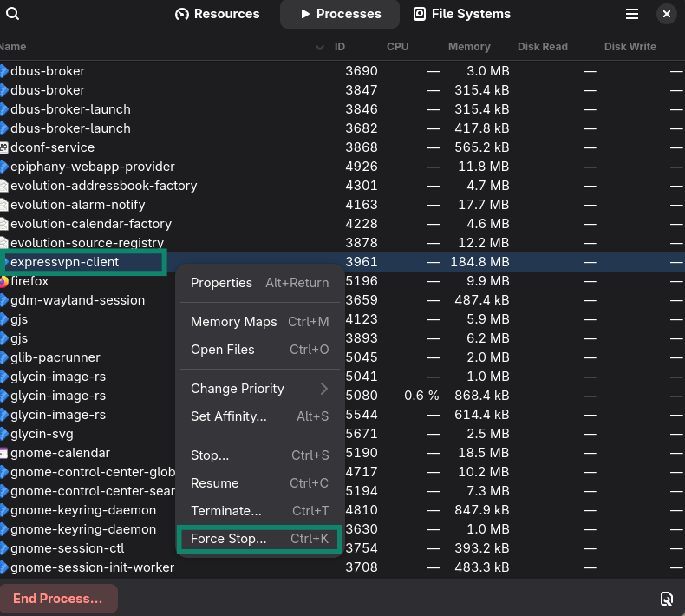Click the 18.5 MB memory value

tap(483, 454)
